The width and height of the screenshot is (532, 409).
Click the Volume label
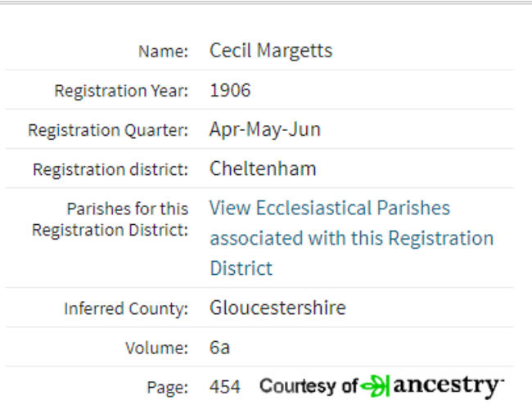[157, 348]
